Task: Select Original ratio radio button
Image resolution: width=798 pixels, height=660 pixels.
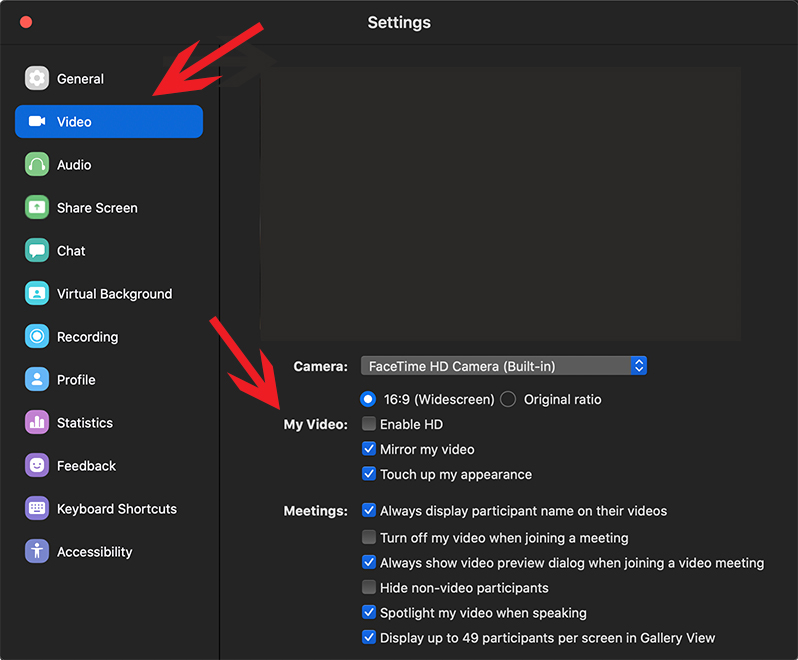Action: tap(508, 399)
